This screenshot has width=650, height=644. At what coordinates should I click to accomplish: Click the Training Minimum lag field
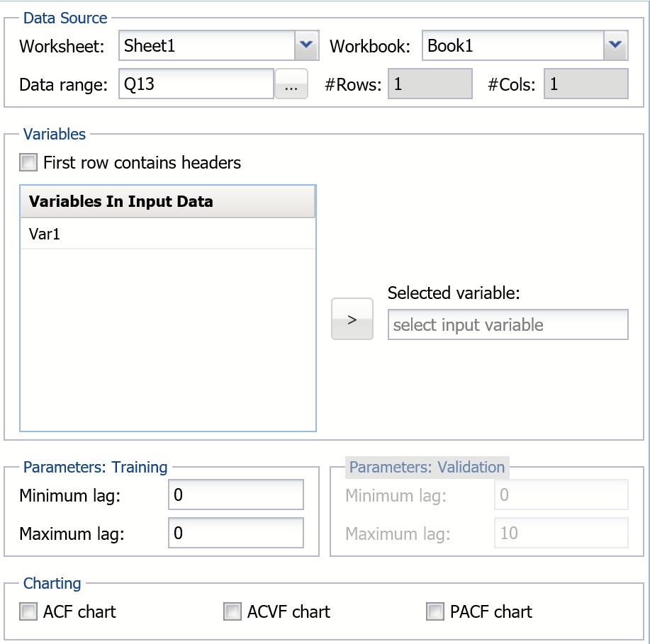coord(235,495)
